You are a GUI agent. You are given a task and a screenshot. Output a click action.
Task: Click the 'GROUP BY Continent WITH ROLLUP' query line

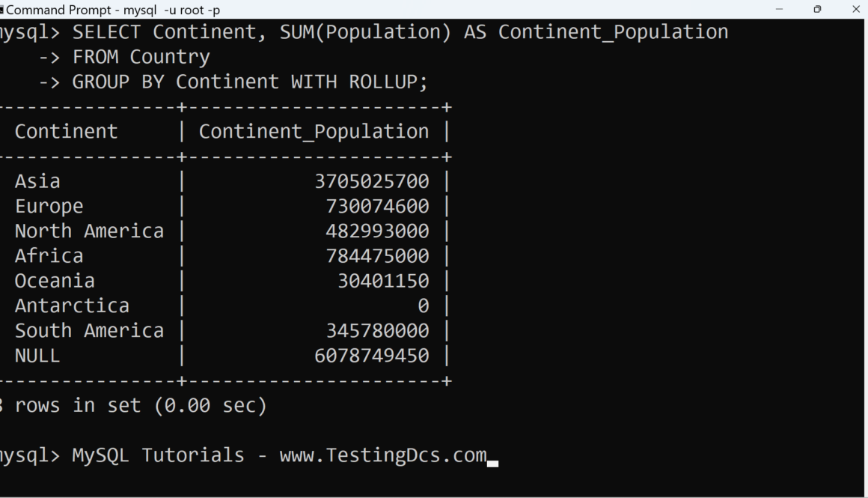click(x=250, y=82)
